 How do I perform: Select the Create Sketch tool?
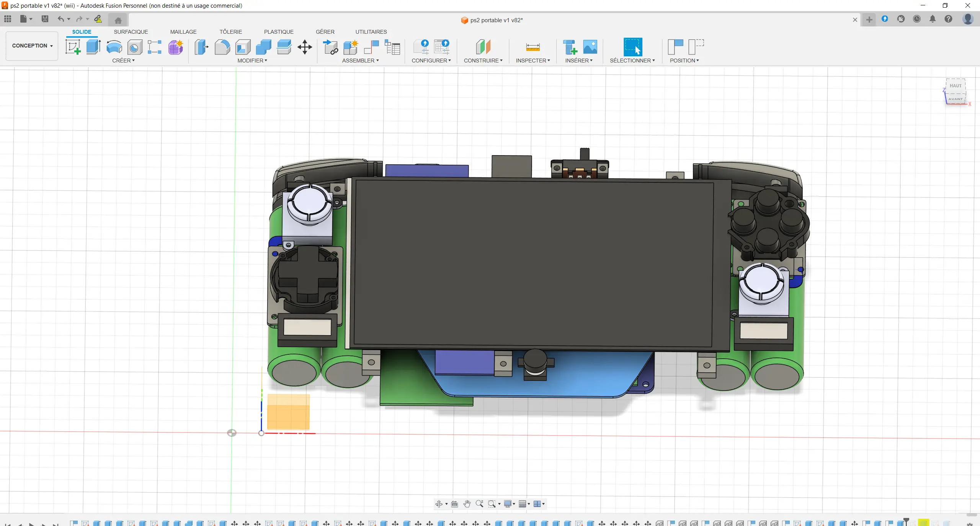click(73, 47)
